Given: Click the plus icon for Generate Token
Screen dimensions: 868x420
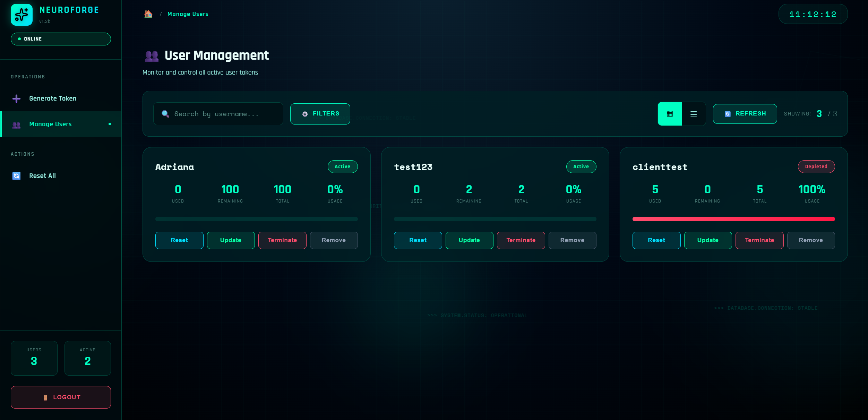Looking at the screenshot, I should [16, 98].
